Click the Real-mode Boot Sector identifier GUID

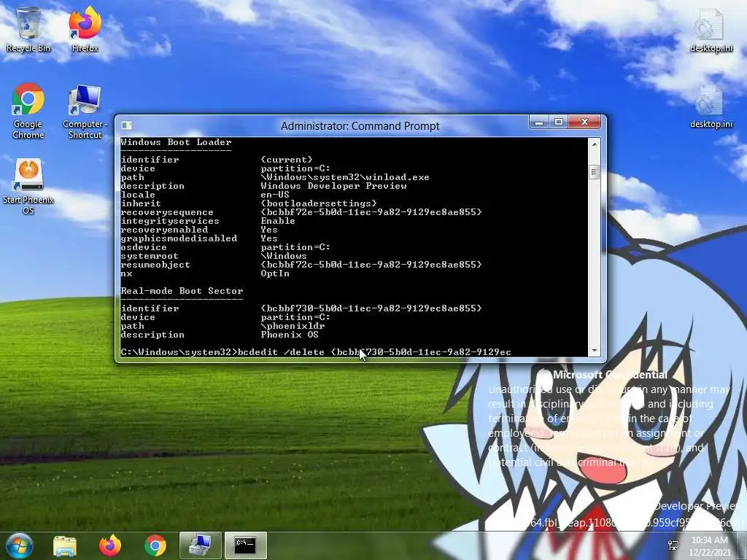(371, 308)
